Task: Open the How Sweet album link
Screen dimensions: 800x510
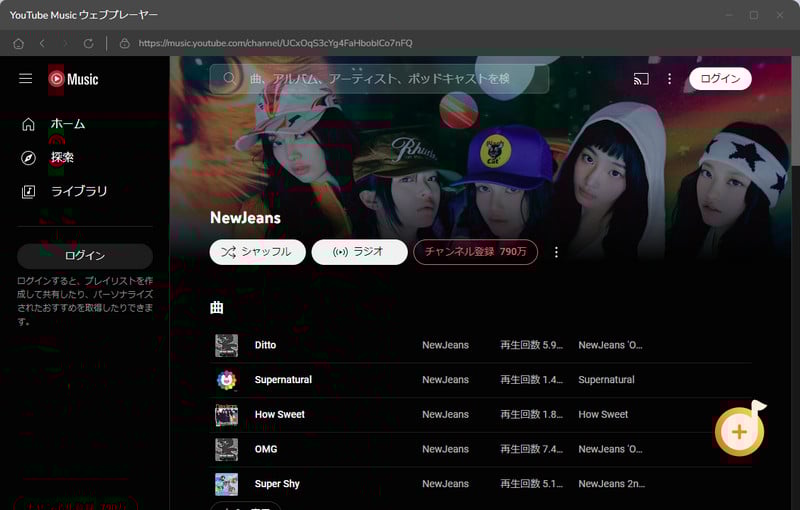Action: point(603,415)
